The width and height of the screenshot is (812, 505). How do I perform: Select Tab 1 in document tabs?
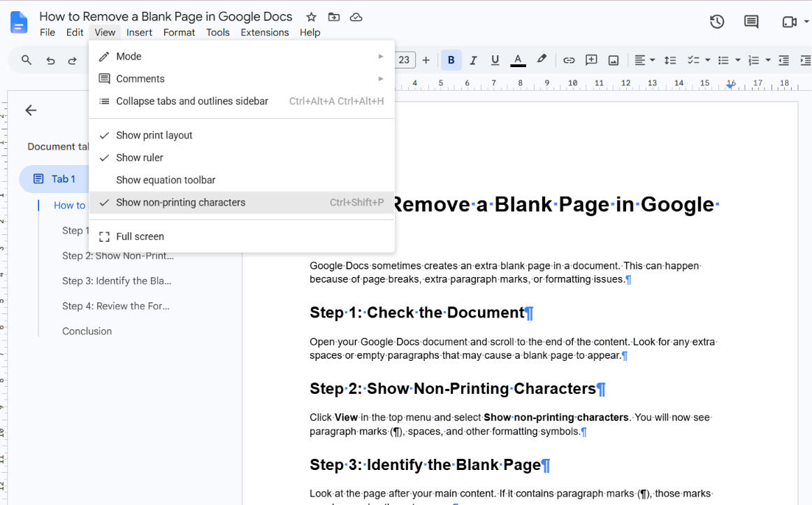pyautogui.click(x=54, y=179)
